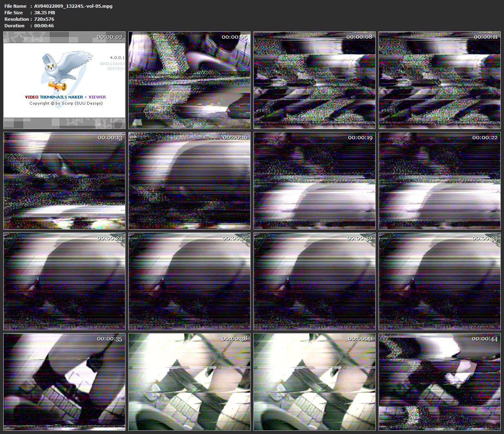Image resolution: width=504 pixels, height=434 pixels.
Task: Choose the thumbnail marked 00:00:27
Action: (x=189, y=281)
